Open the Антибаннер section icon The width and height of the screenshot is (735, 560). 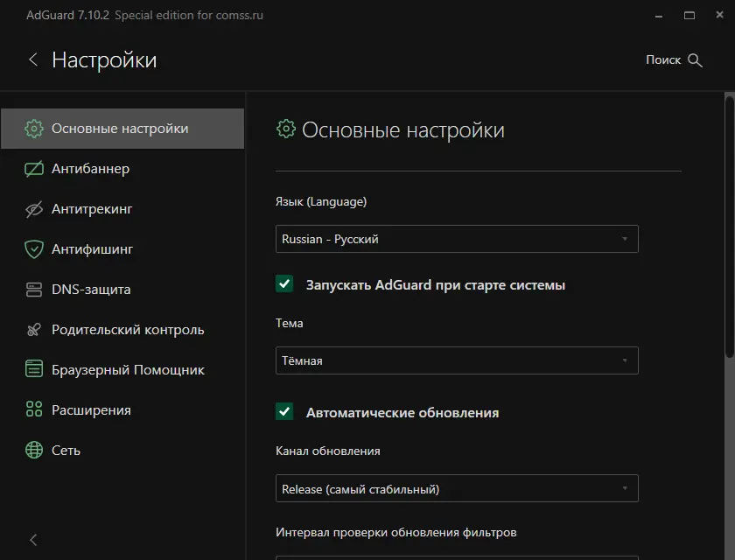click(33, 168)
